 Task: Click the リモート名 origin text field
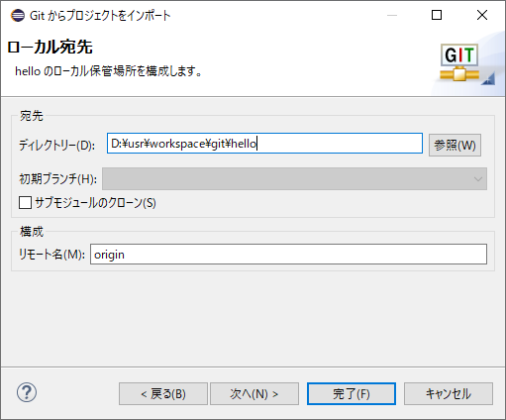[288, 254]
